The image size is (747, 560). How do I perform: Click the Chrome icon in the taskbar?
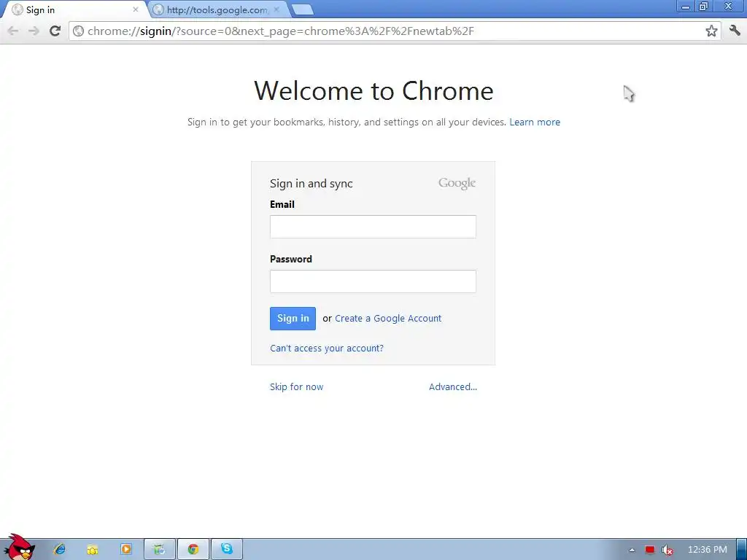pyautogui.click(x=193, y=549)
